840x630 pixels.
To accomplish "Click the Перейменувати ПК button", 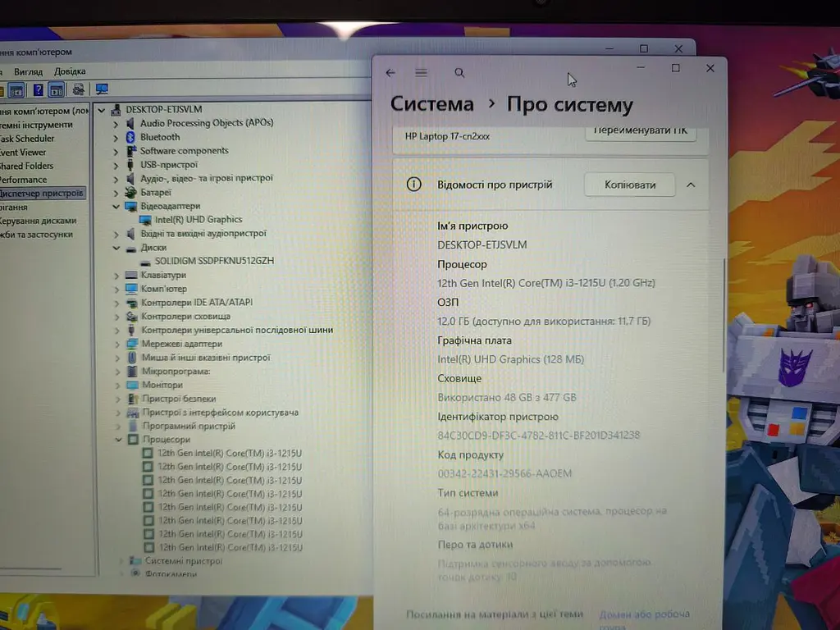I will (640, 132).
